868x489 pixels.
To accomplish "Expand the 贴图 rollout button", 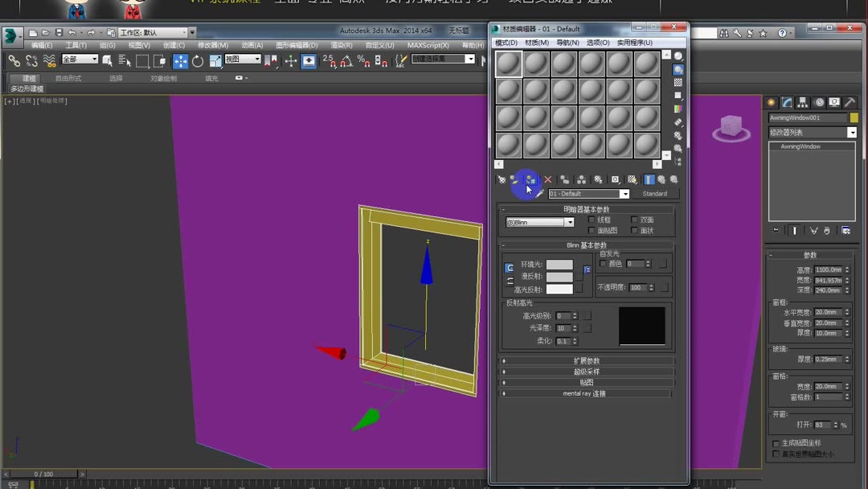I will click(586, 382).
